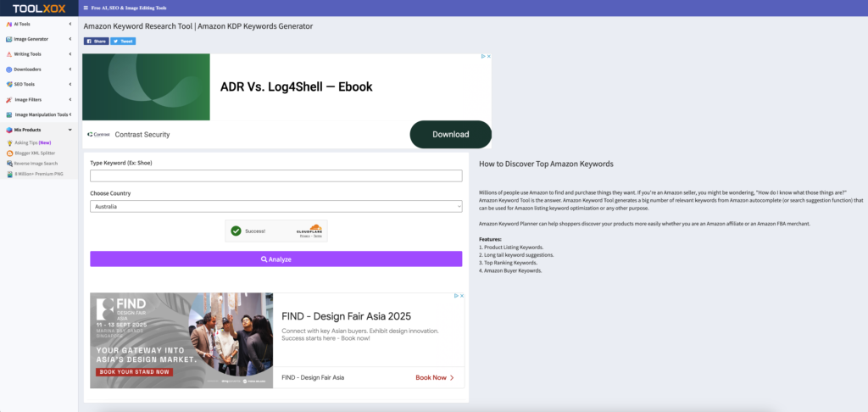Click Book Now in FIND ad

(435, 378)
